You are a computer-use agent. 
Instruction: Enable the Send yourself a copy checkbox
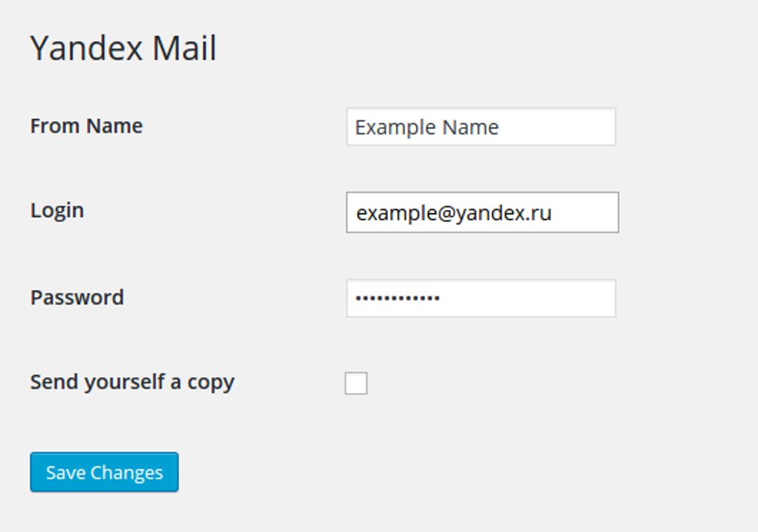pos(356,383)
